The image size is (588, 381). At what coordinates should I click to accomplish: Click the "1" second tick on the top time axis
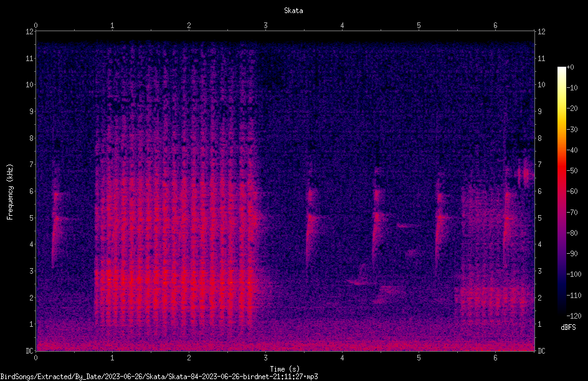click(x=112, y=26)
